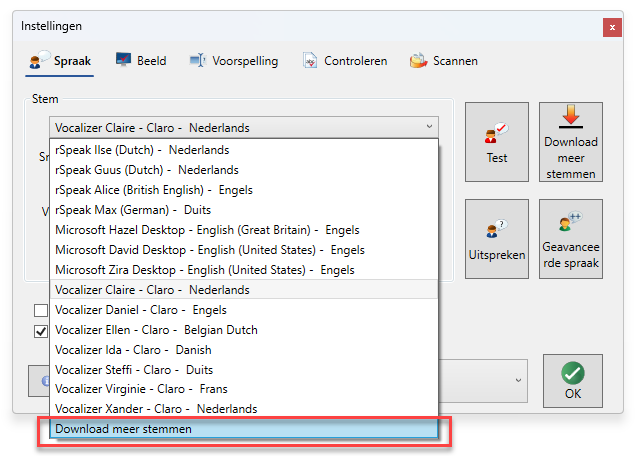Click the info icon button at bottom-left
644x456 pixels.
39,381
